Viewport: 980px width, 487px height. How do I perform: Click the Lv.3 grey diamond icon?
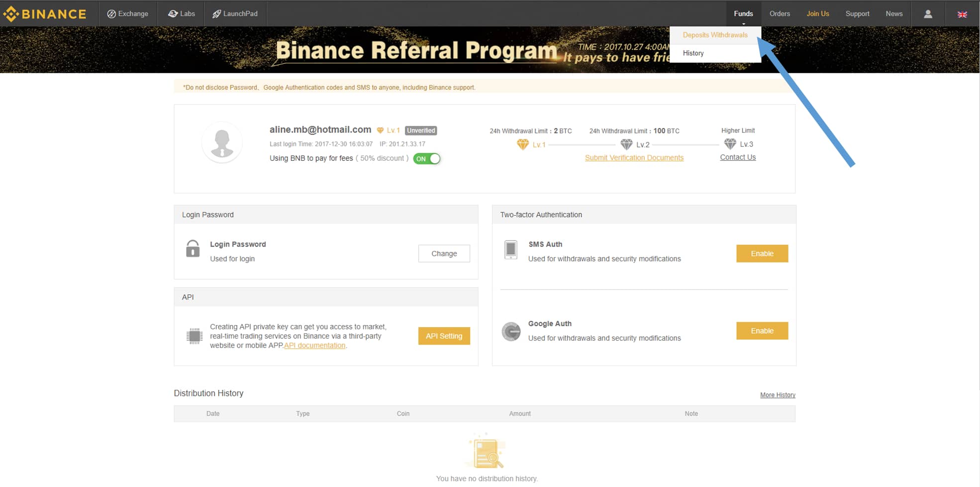pyautogui.click(x=730, y=144)
